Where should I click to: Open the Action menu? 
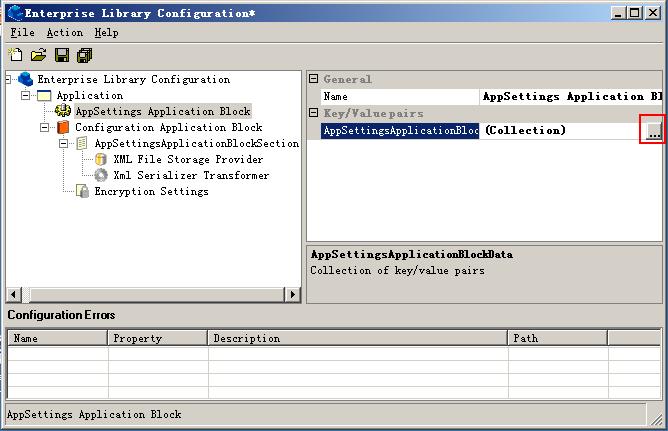click(x=64, y=33)
